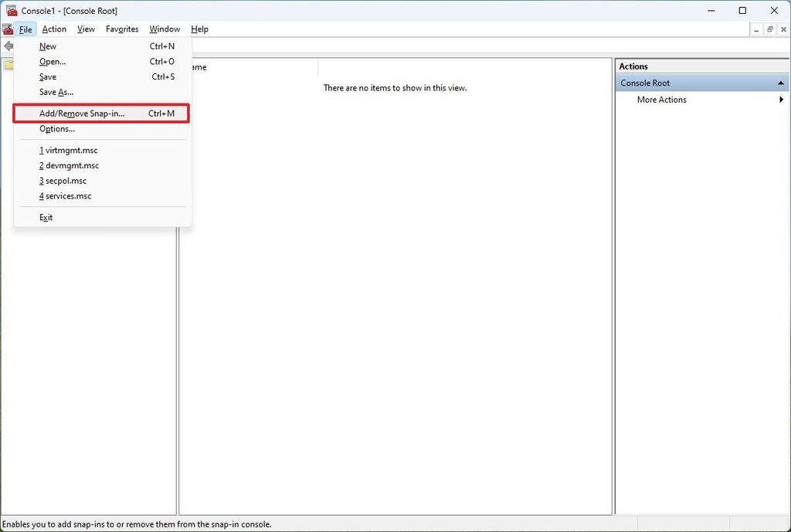Open the Action menu

(x=53, y=29)
